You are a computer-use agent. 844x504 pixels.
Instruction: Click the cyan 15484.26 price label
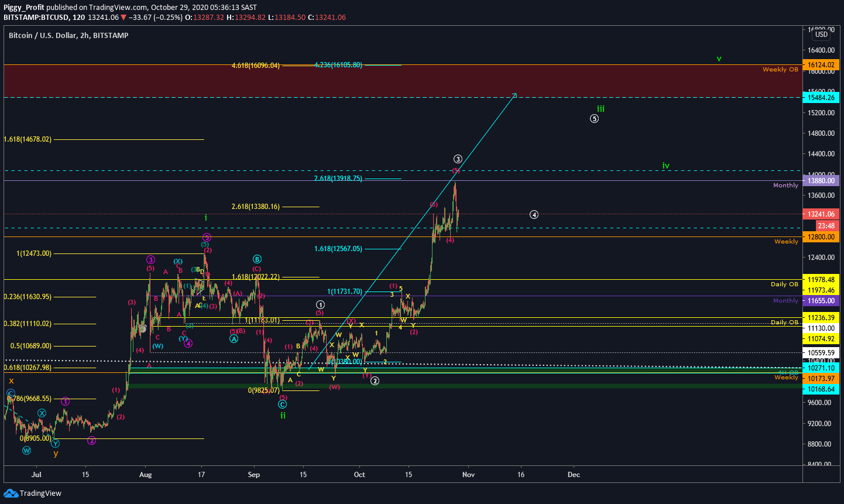click(821, 97)
